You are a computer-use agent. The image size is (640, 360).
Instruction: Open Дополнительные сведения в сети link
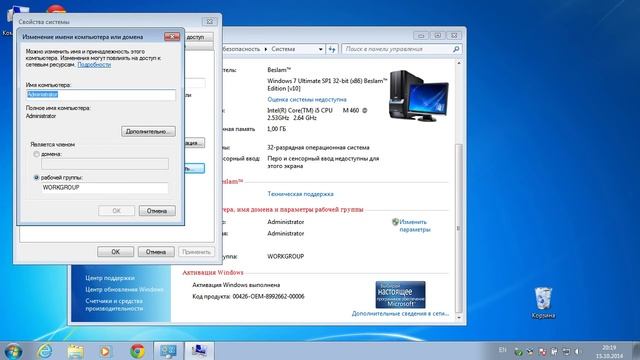(x=400, y=313)
